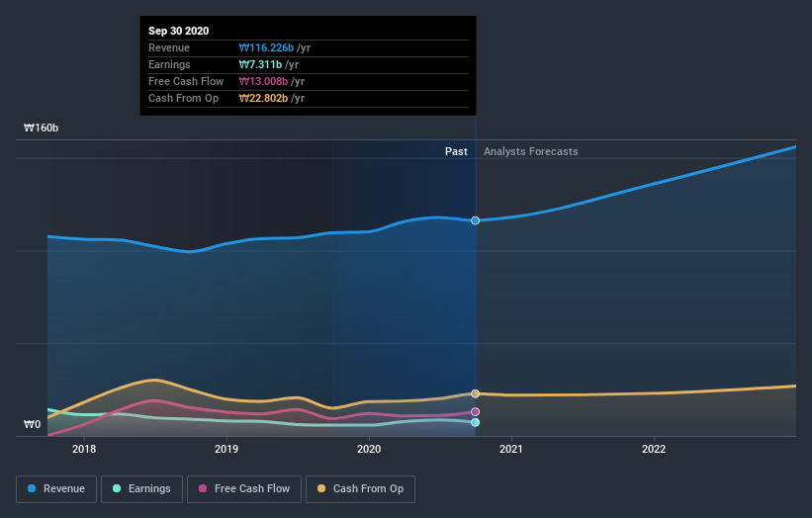The image size is (812, 518).
Task: Click the Revenue row label in tooltip
Action: coord(169,47)
